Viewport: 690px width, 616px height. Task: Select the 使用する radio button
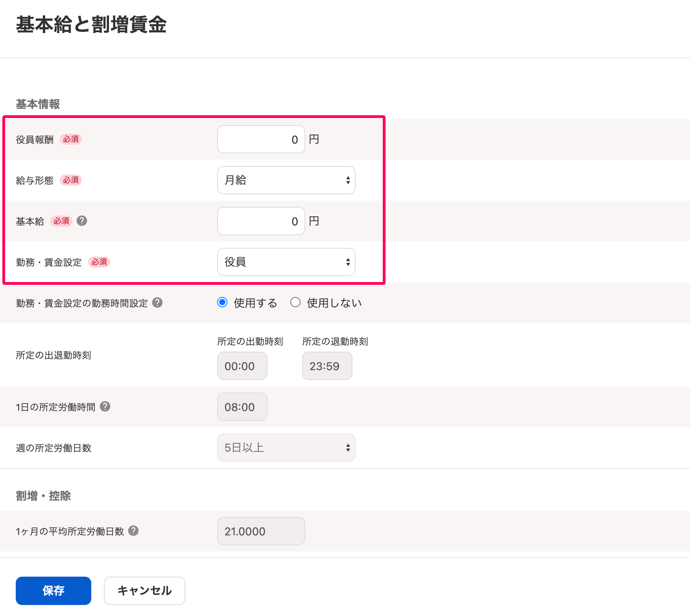pyautogui.click(x=222, y=302)
